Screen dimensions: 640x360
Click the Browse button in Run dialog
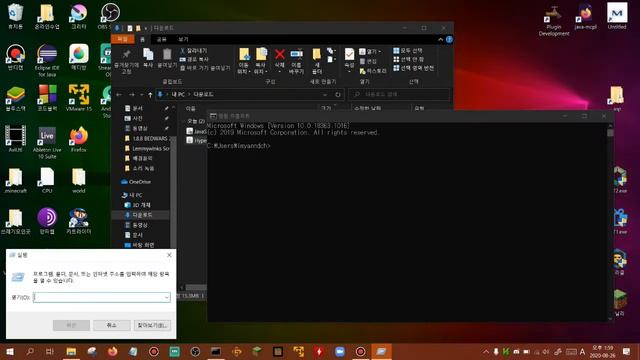pyautogui.click(x=152, y=325)
